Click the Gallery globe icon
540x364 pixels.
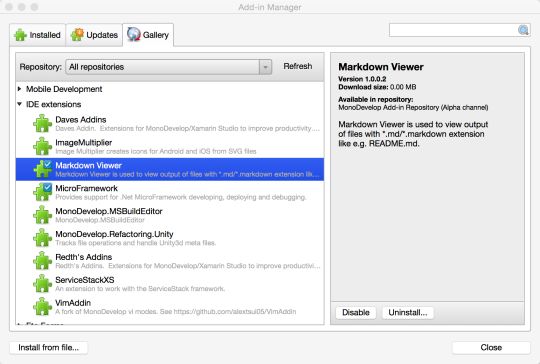[x=134, y=34]
